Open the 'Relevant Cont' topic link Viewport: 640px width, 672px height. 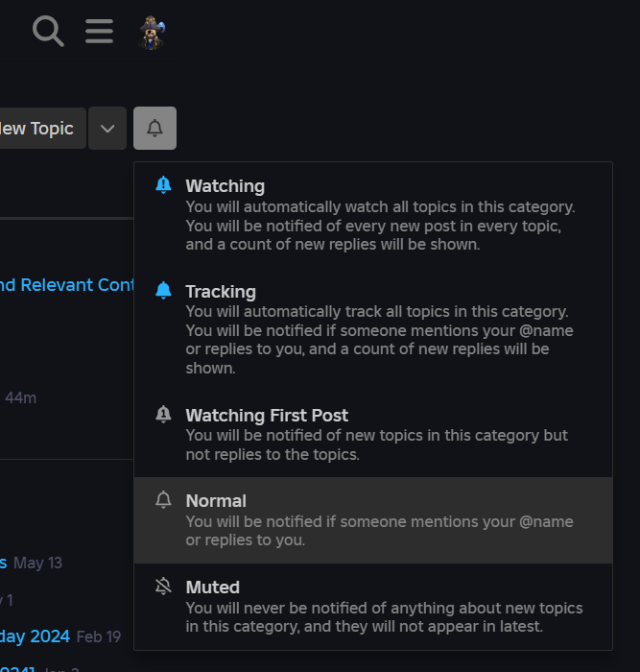(x=67, y=285)
